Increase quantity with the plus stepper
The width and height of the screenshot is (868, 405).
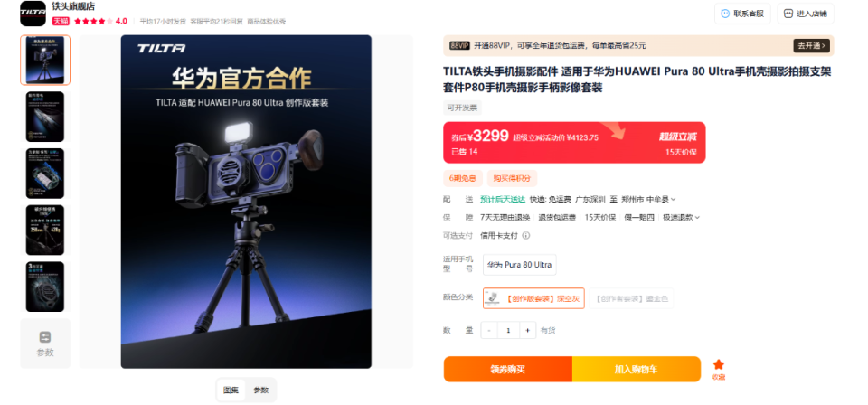(527, 330)
